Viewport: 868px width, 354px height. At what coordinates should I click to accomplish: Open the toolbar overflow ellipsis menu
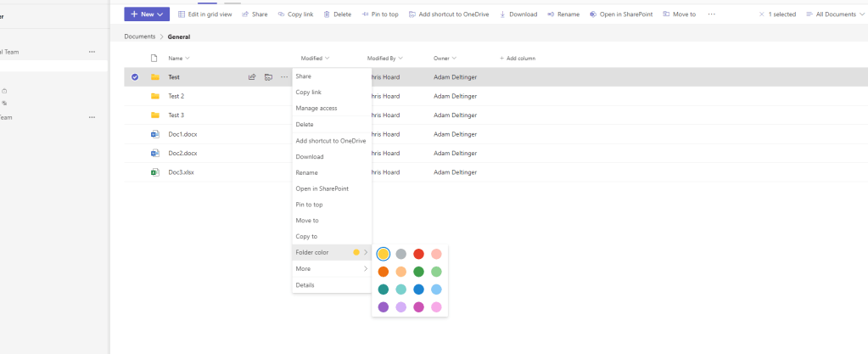click(711, 14)
